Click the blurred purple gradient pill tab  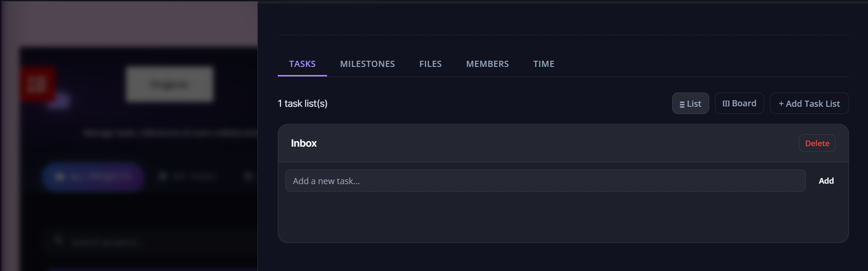92,177
